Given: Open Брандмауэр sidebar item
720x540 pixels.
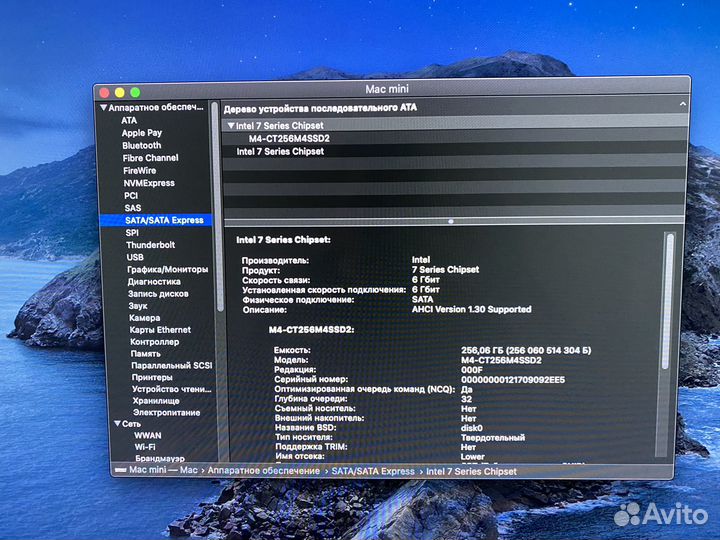Looking at the screenshot, I should point(160,458).
